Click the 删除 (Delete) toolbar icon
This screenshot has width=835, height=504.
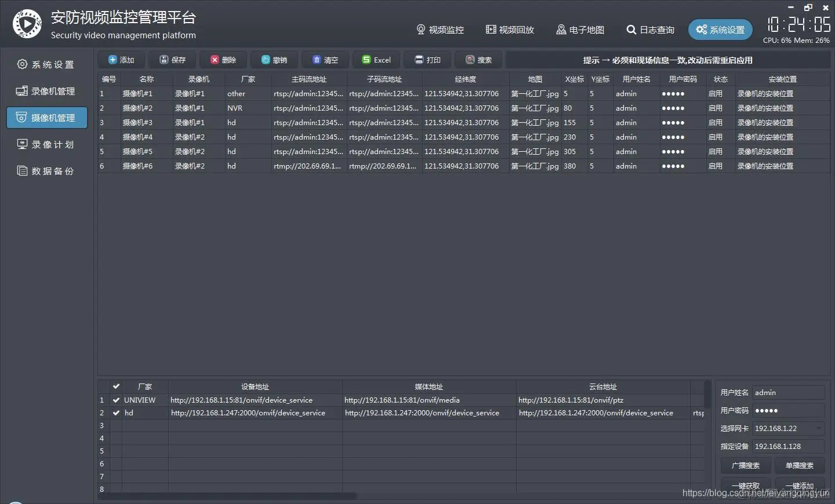pyautogui.click(x=223, y=59)
